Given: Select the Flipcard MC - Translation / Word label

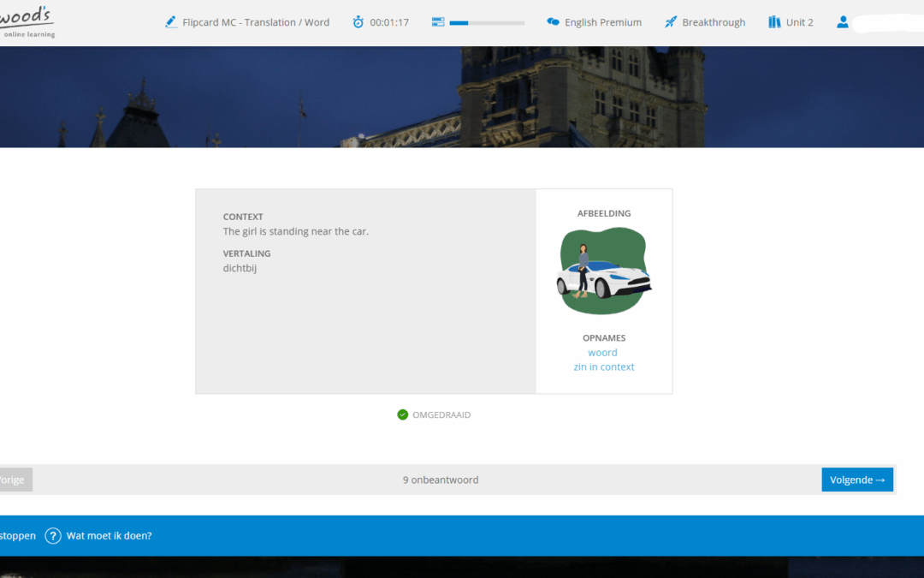Looking at the screenshot, I should pos(256,22).
